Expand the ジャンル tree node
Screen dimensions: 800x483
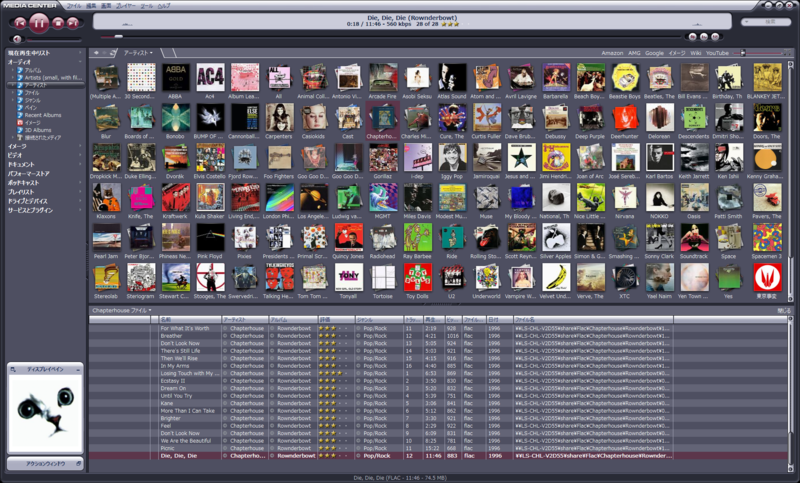(x=13, y=100)
